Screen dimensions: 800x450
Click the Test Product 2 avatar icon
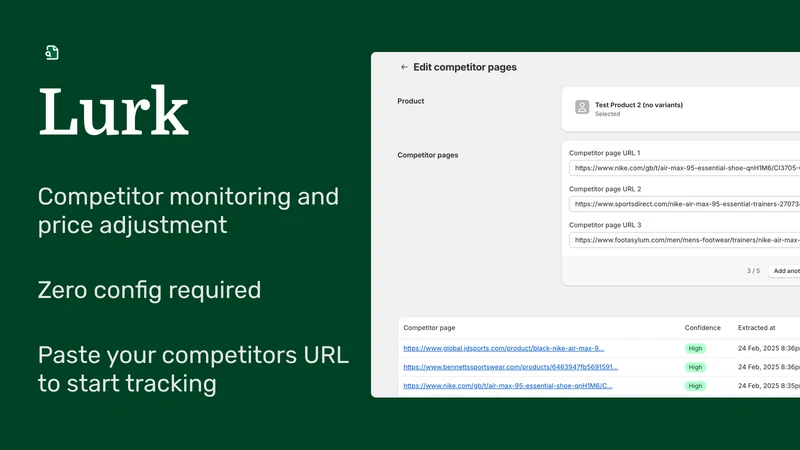[x=582, y=107]
